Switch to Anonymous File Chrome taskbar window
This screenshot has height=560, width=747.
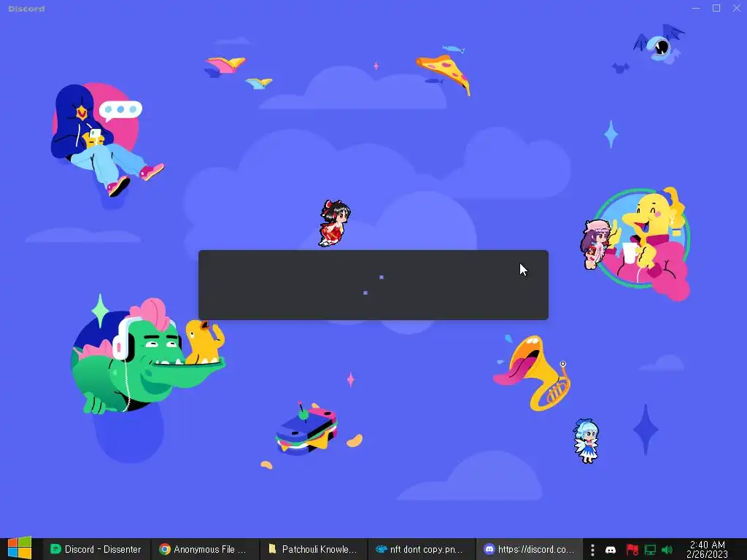[x=205, y=549]
